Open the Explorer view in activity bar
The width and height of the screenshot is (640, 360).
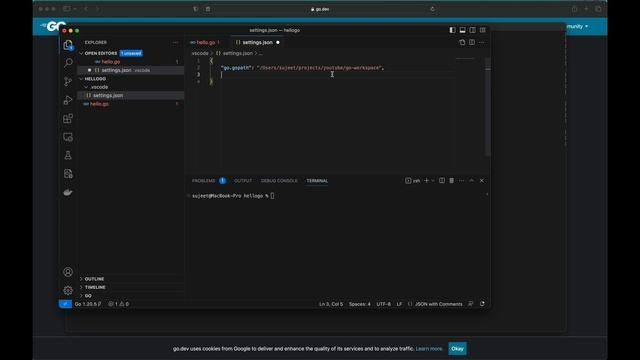[x=68, y=44]
